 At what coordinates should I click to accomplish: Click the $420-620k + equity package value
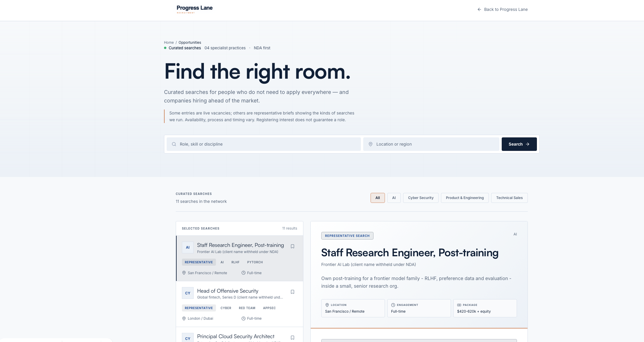click(474, 311)
